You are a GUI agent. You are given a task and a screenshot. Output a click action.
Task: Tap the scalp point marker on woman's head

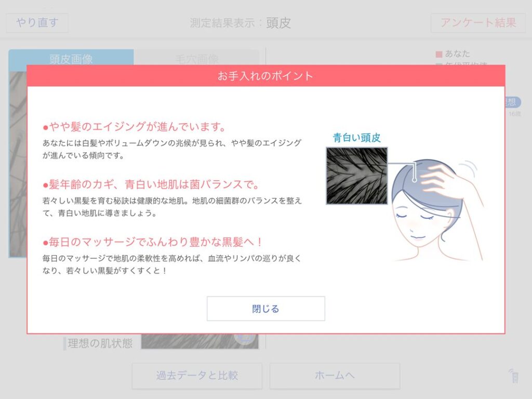(x=414, y=179)
